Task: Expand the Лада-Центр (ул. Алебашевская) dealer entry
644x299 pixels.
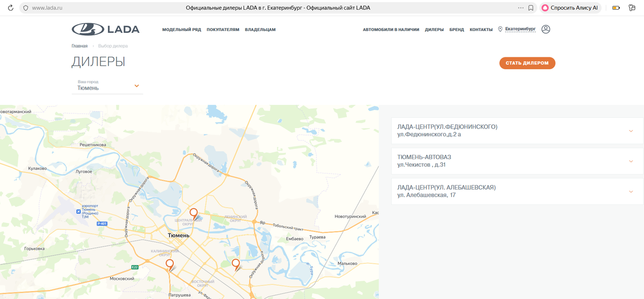Action: click(517, 191)
